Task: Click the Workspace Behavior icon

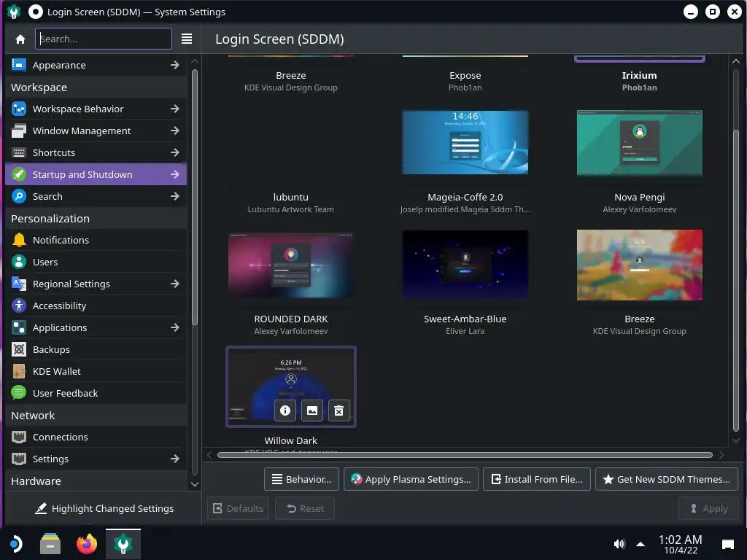Action: click(x=18, y=109)
